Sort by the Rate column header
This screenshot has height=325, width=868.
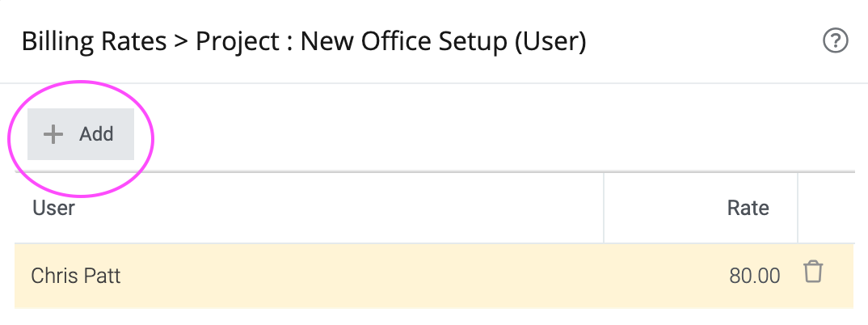[748, 208]
